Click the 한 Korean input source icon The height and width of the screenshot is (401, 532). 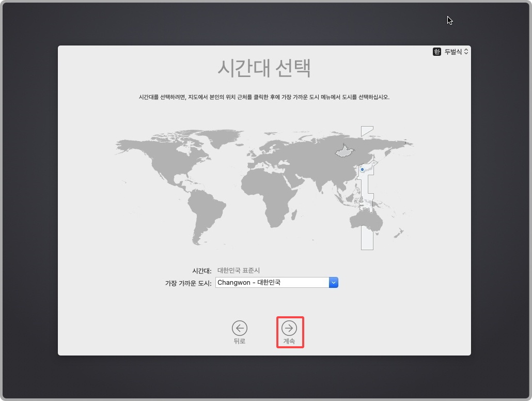click(x=436, y=52)
